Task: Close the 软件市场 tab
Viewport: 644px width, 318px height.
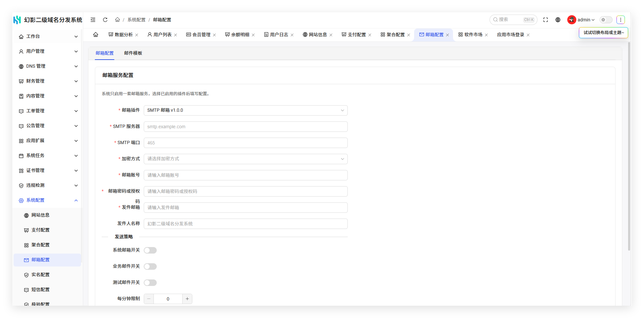Action: [486, 35]
